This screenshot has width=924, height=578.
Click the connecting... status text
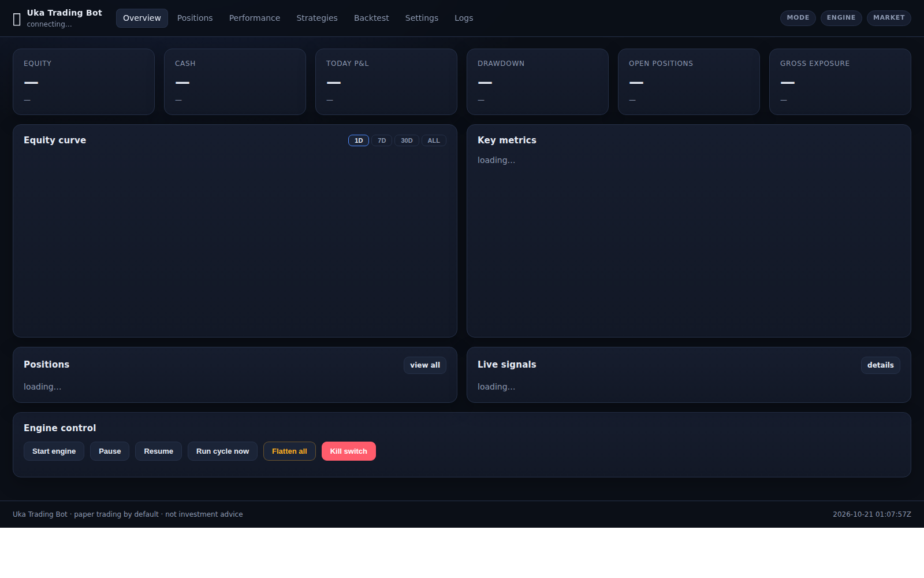tap(49, 24)
